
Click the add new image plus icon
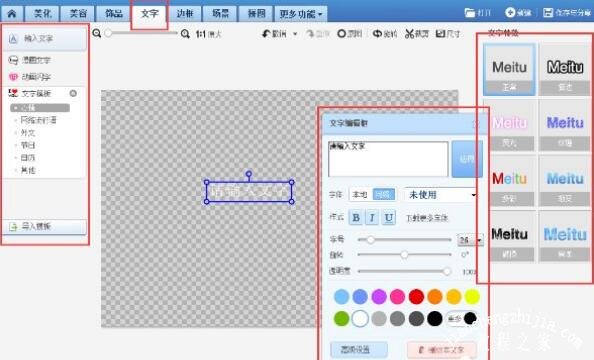[x=510, y=13]
